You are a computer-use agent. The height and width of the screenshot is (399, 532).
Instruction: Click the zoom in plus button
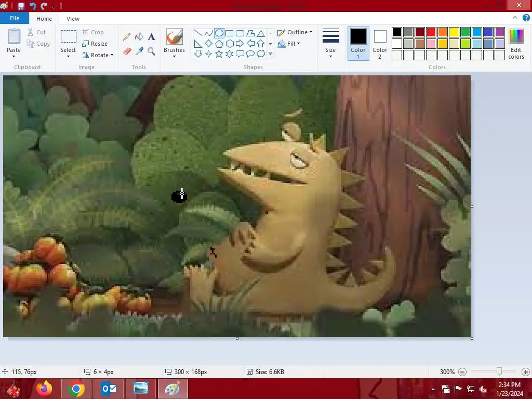526,372
